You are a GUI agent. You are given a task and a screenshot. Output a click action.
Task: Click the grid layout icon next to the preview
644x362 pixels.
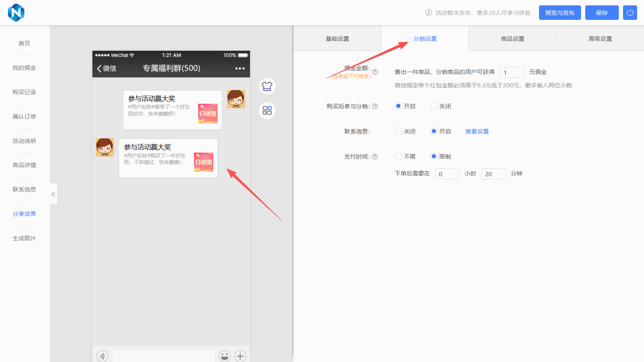[x=267, y=111]
